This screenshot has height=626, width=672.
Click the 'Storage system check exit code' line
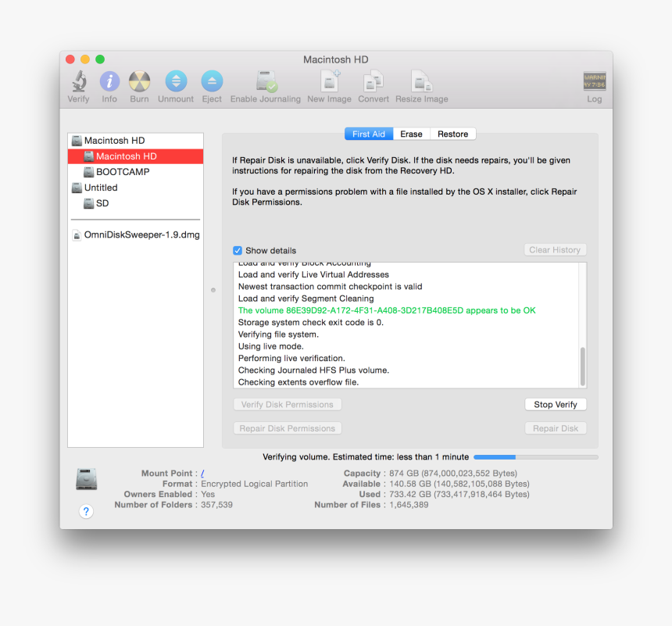click(311, 323)
